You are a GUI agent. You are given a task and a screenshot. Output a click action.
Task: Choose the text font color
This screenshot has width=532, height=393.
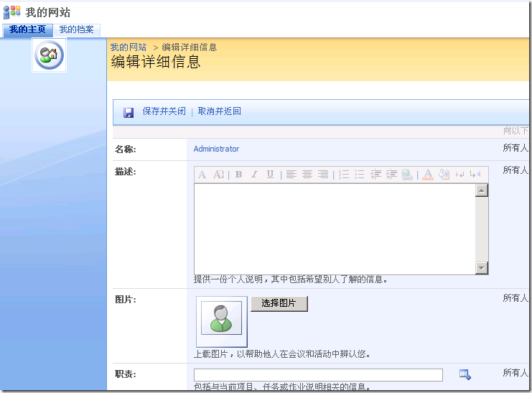[x=428, y=175]
